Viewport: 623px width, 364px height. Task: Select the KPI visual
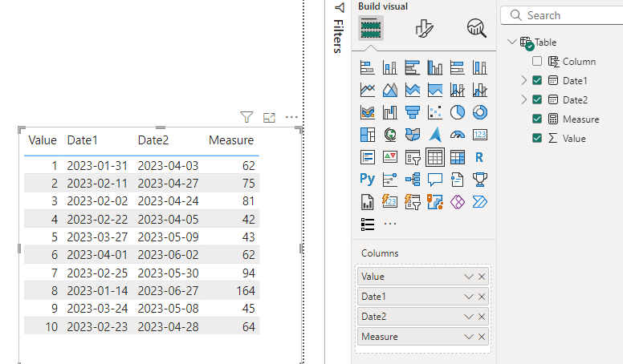pyautogui.click(x=389, y=157)
